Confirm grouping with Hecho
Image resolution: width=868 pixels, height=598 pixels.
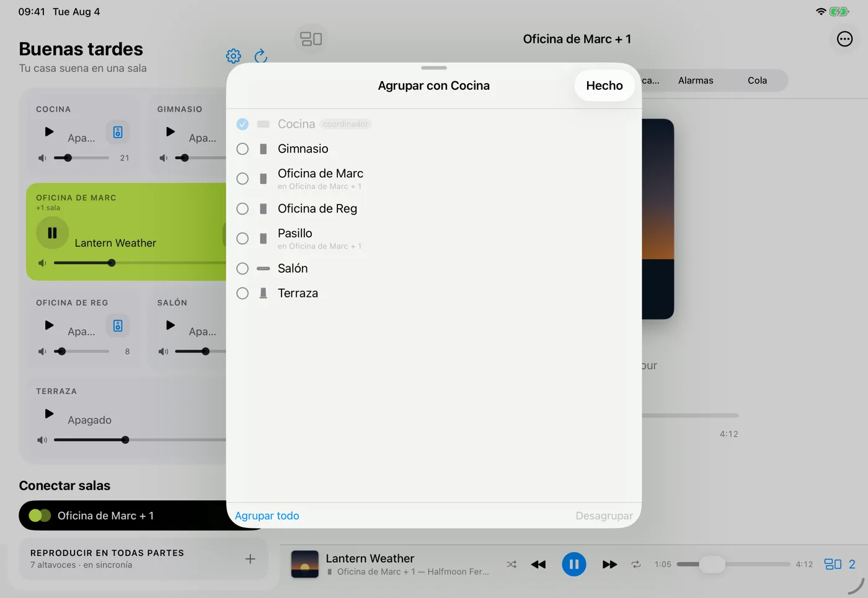click(x=604, y=86)
